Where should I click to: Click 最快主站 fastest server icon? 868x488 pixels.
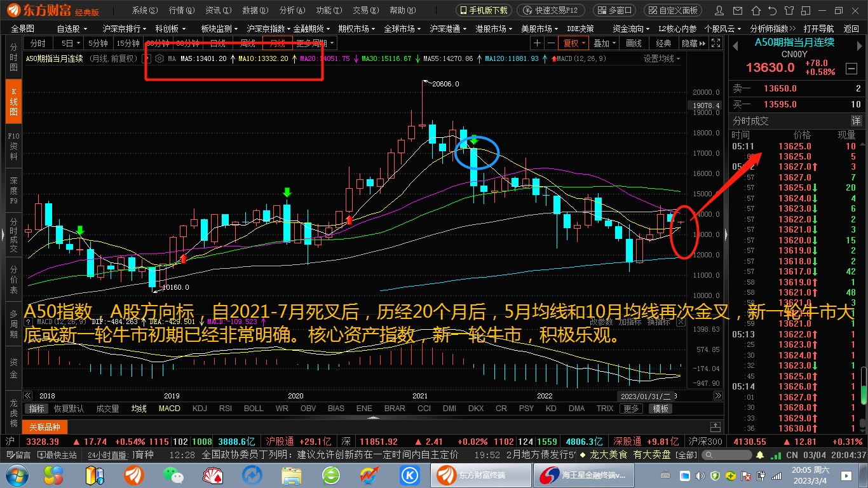[x=57, y=455]
